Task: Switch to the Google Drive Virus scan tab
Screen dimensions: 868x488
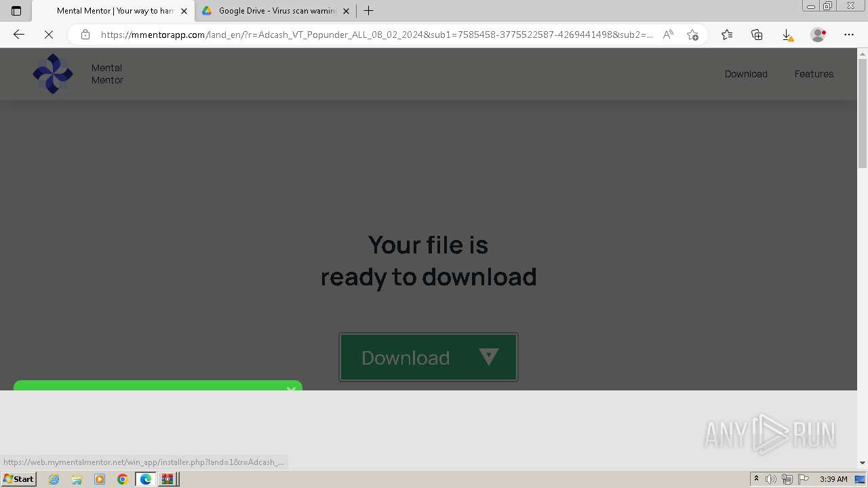Action: [275, 11]
